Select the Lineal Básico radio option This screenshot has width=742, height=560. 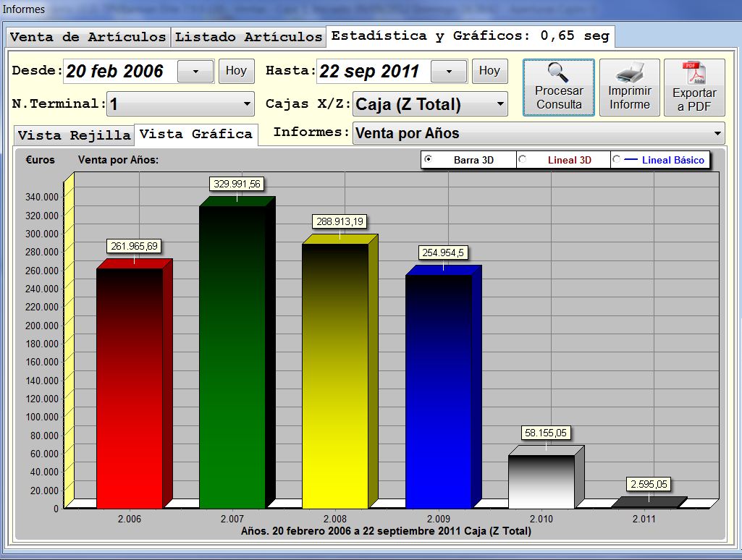click(x=616, y=160)
